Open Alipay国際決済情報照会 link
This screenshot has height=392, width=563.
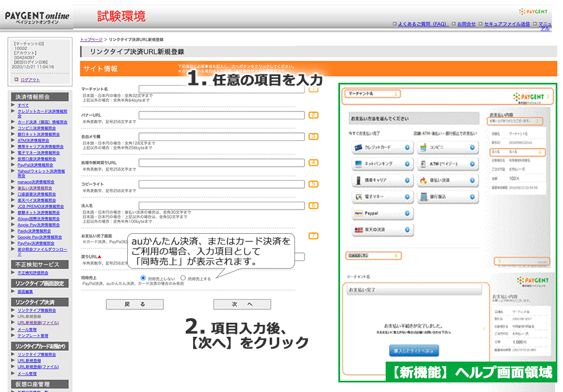click(39, 219)
